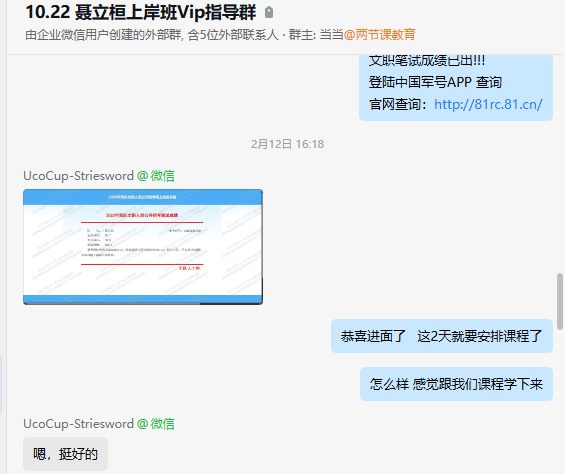Click the vertical chat scrollbar thumb
565x474 pixels.
(560, 301)
